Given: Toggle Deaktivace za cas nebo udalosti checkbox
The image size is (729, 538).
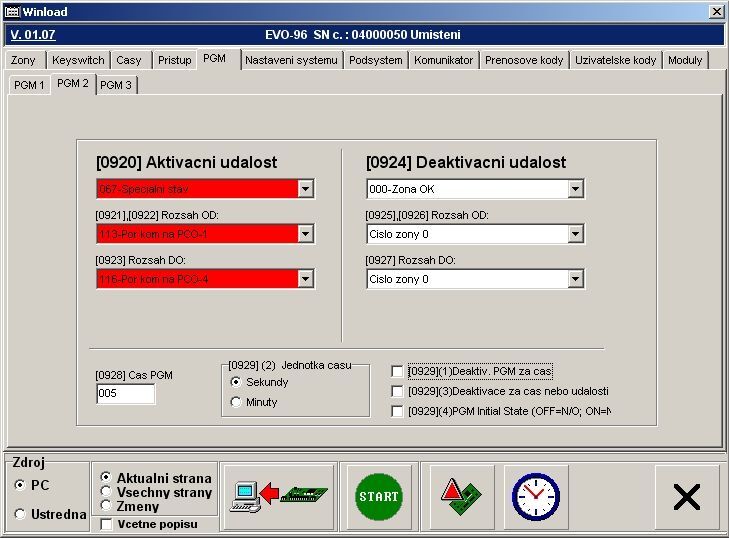Looking at the screenshot, I should [397, 392].
